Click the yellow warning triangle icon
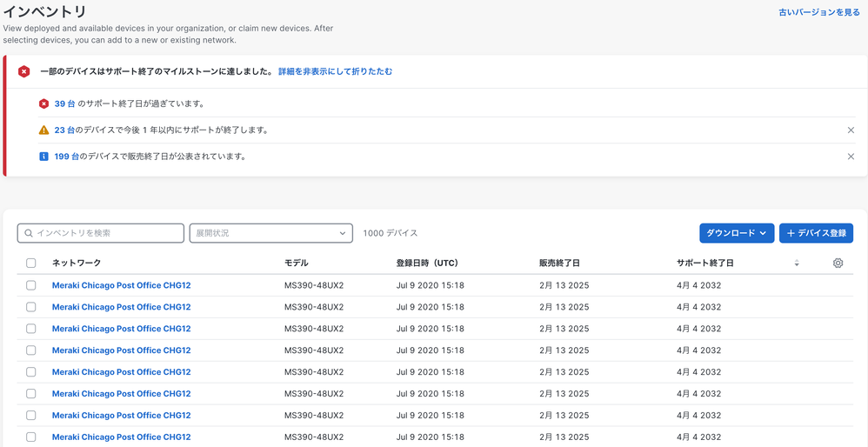The height and width of the screenshot is (447, 868). [x=43, y=130]
